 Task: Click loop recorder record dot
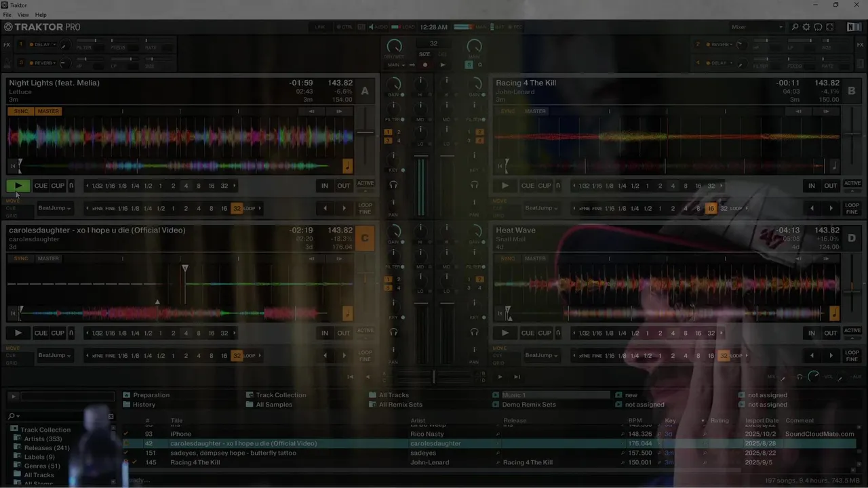tap(425, 65)
